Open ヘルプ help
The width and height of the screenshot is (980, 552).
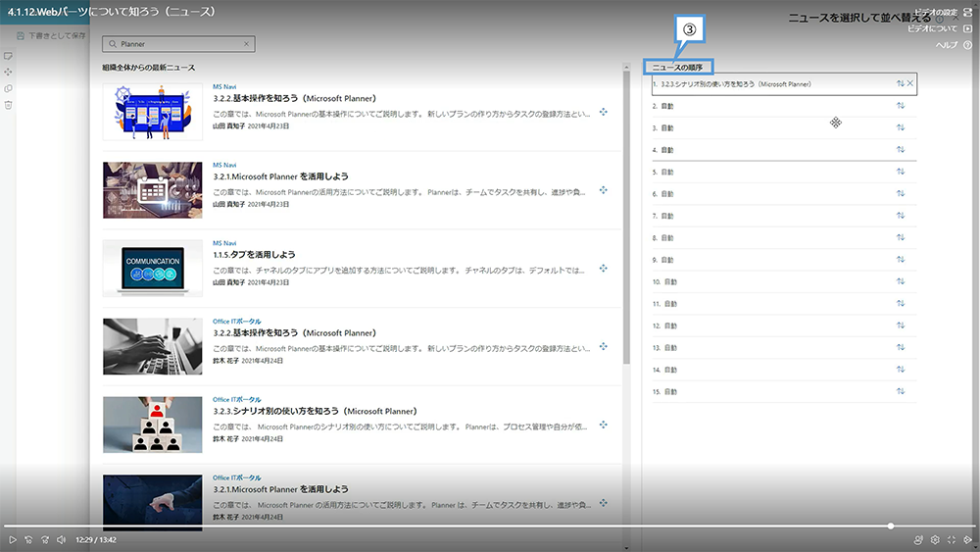click(x=954, y=45)
